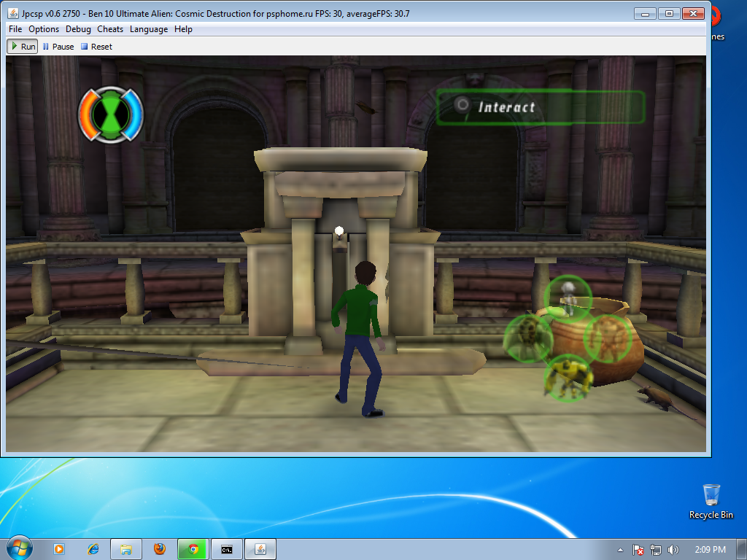
Task: Open the File menu
Action: click(15, 29)
